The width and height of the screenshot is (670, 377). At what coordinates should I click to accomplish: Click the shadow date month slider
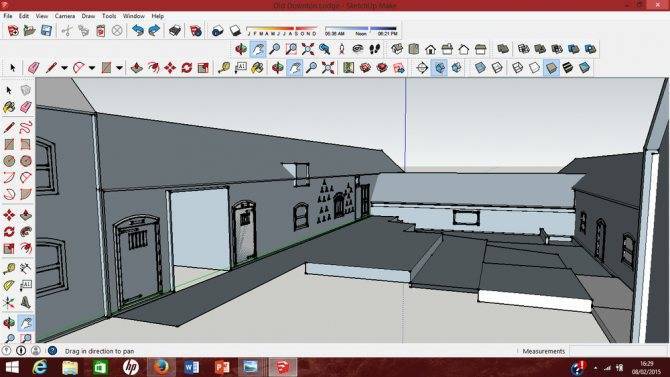coord(282,31)
